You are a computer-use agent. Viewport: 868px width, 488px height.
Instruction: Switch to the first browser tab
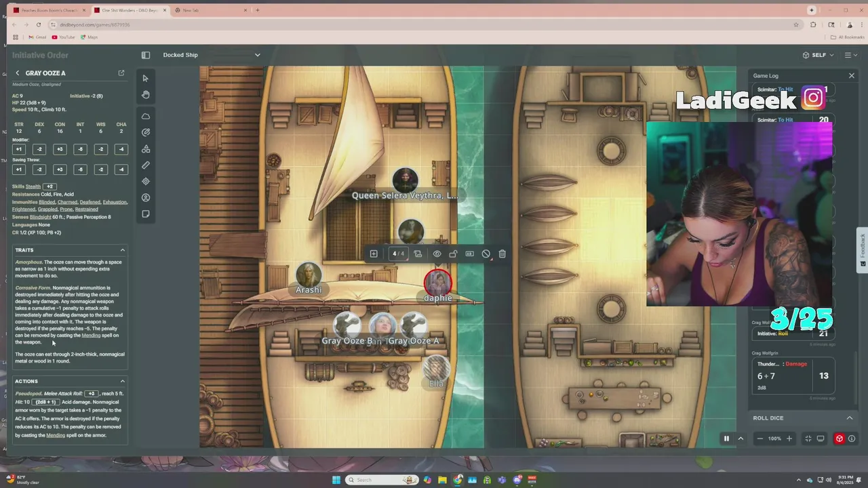(x=50, y=10)
